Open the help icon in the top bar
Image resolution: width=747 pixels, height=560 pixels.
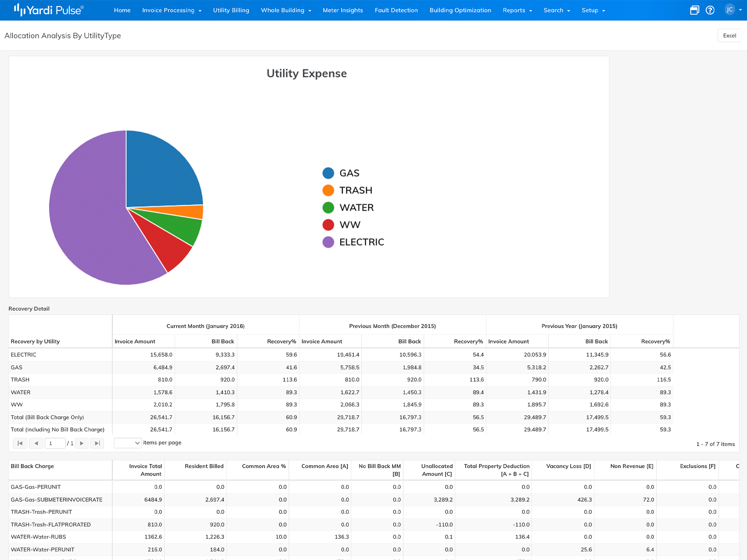click(710, 10)
